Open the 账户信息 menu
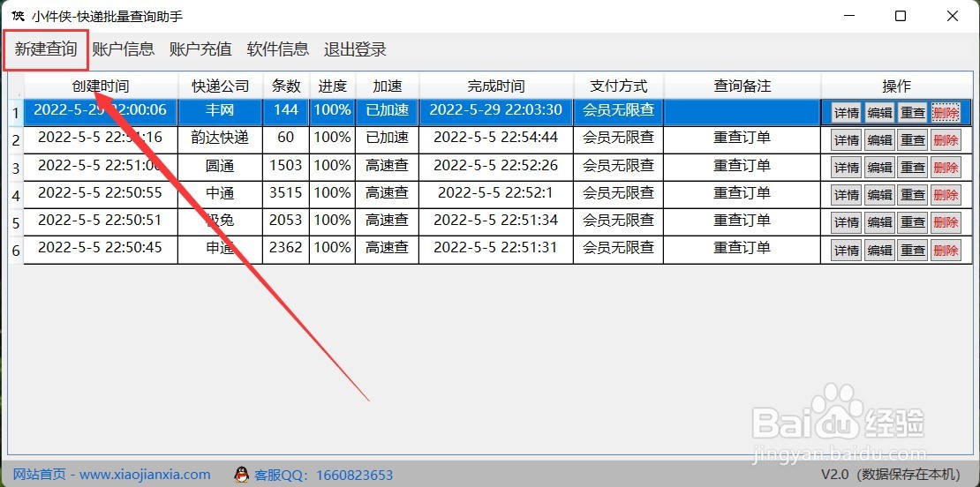Viewport: 980px width, 487px height. pos(123,49)
